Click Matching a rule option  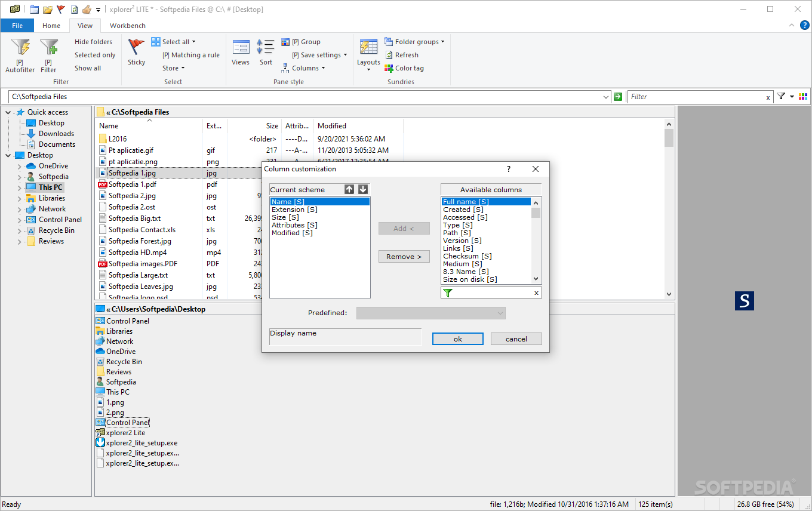[191, 55]
